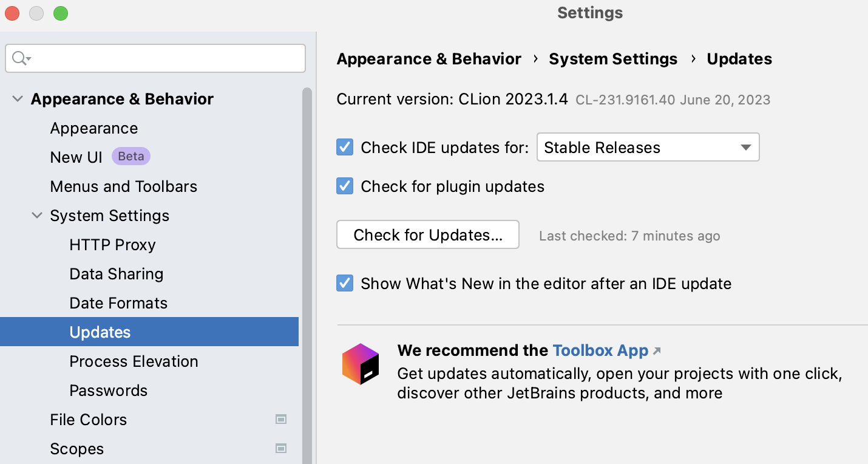Collapse the System Settings tree node

tap(38, 216)
